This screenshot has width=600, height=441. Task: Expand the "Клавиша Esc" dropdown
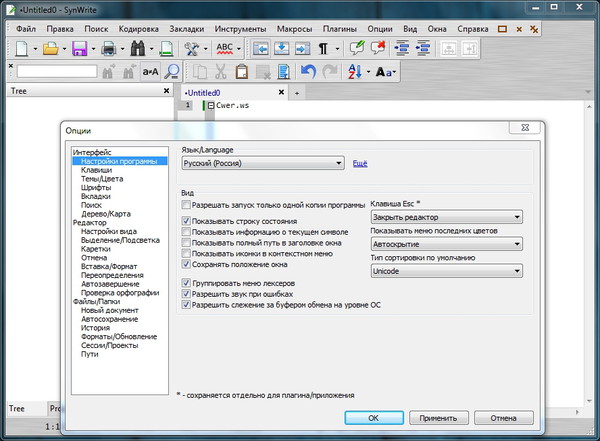click(x=446, y=216)
